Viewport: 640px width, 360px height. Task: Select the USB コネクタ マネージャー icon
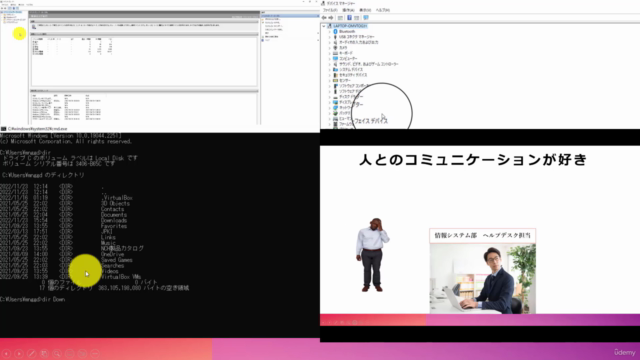point(336,37)
